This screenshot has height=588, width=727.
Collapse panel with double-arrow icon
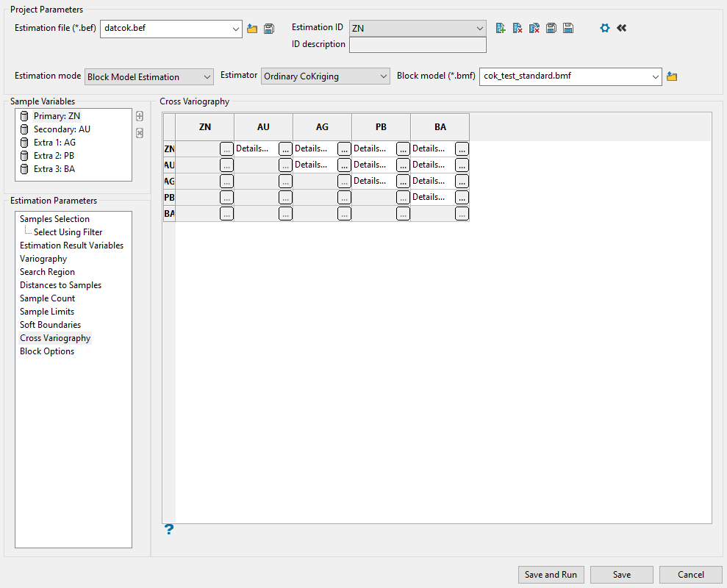click(622, 28)
